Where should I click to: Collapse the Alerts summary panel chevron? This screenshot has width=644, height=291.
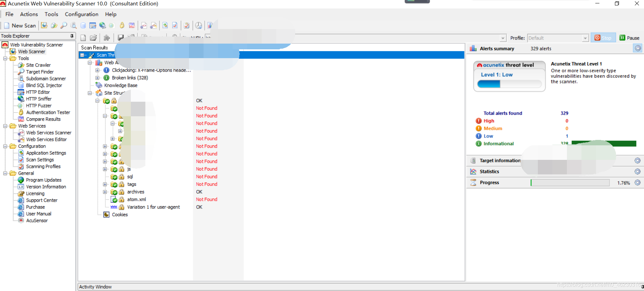pyautogui.click(x=638, y=48)
